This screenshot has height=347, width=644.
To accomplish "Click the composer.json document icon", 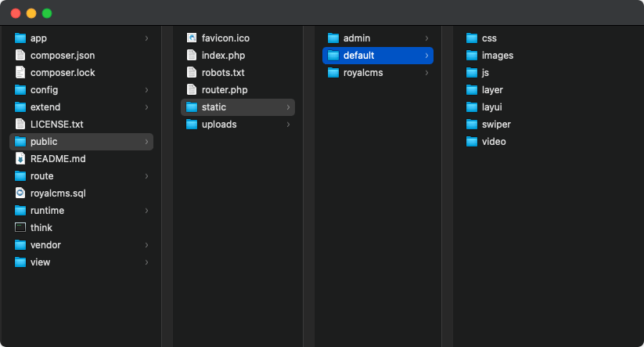I will (x=20, y=55).
